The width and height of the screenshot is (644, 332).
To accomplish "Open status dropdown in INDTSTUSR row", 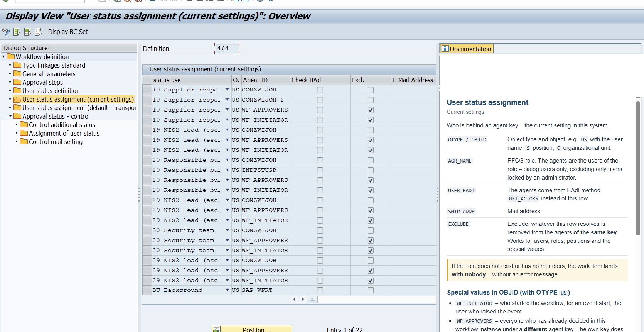I will tap(227, 170).
